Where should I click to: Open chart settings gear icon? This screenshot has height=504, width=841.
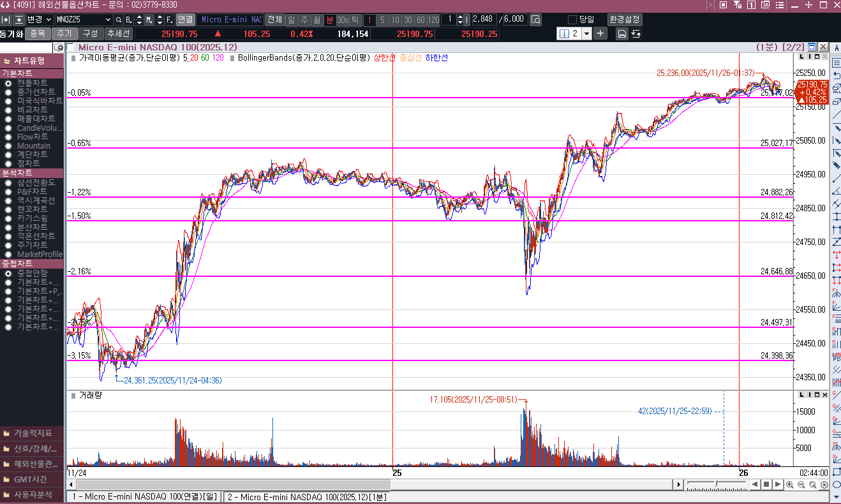(x=824, y=485)
